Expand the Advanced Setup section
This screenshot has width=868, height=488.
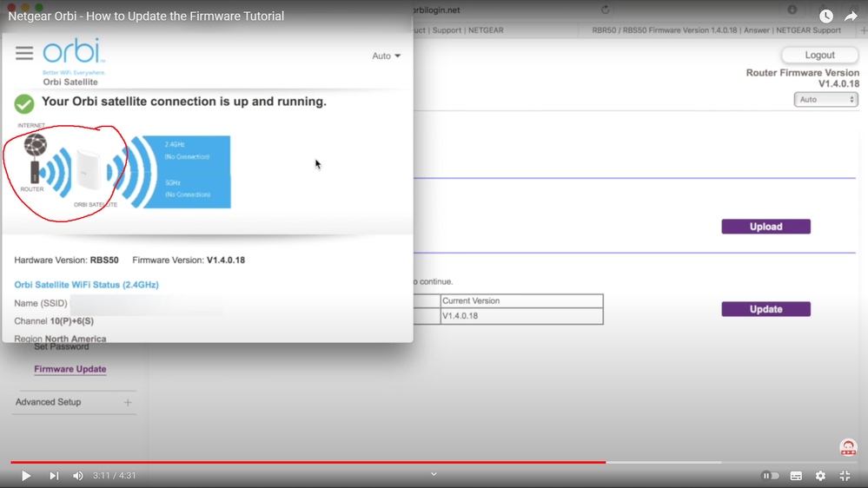128,403
